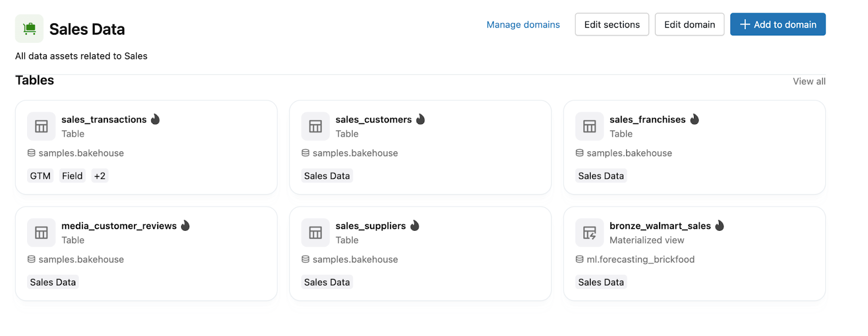Click the sales_customers table icon

[315, 126]
